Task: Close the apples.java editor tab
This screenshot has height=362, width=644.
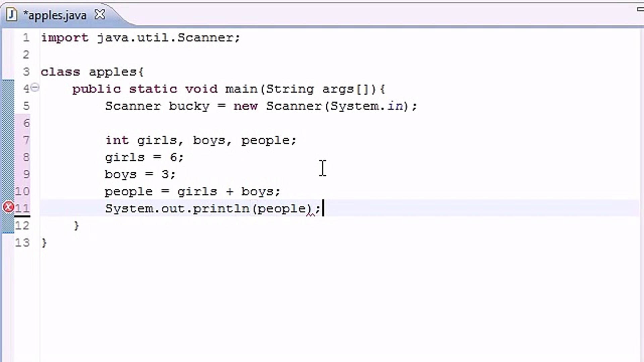Action: 99,15
